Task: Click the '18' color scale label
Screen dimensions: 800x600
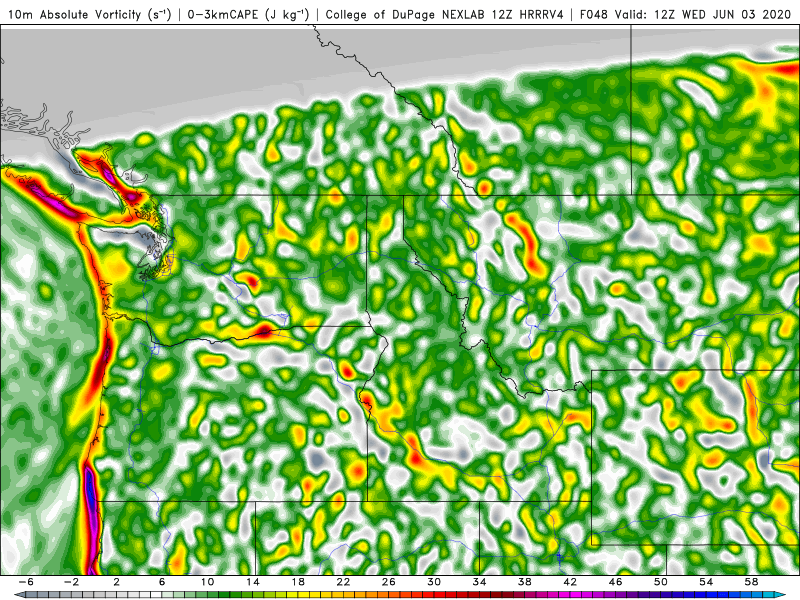Action: [298, 582]
